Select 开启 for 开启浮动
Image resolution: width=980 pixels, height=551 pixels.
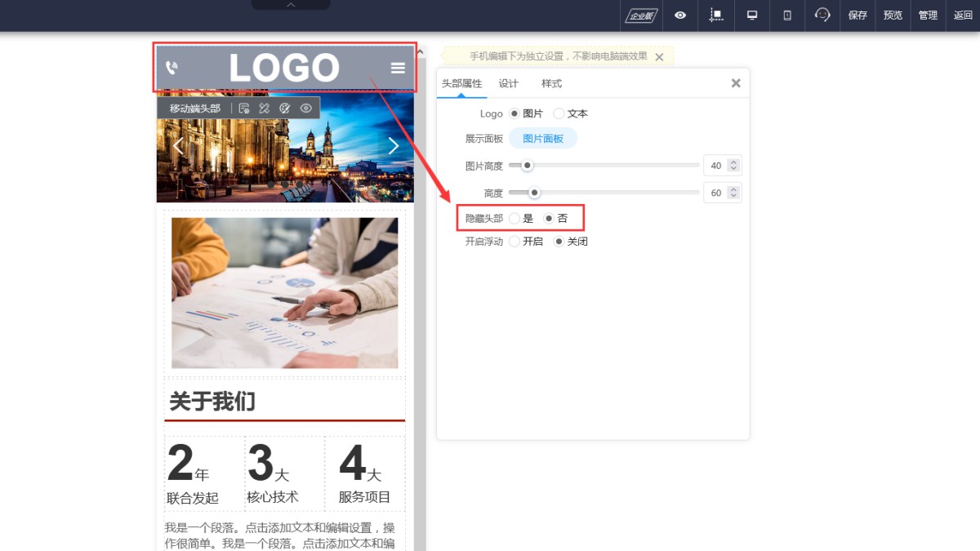click(x=514, y=242)
